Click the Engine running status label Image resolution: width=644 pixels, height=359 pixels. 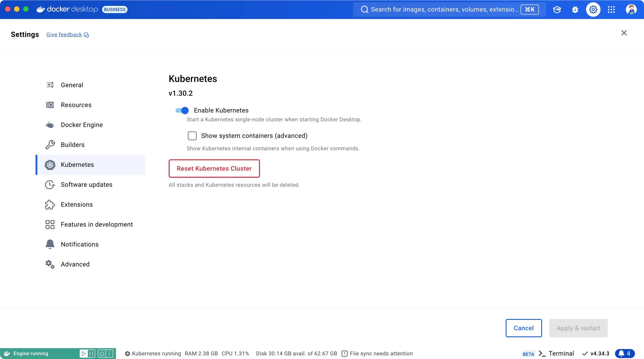point(31,354)
